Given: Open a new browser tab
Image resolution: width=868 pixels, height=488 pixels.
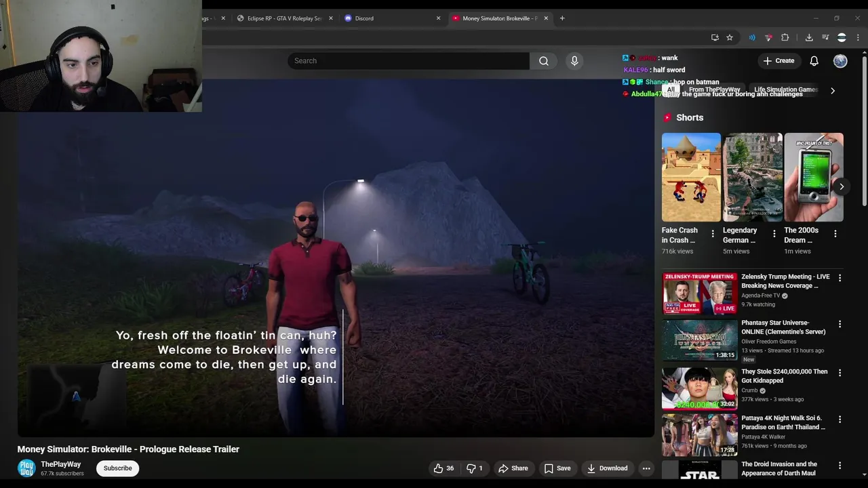Looking at the screenshot, I should tap(562, 18).
